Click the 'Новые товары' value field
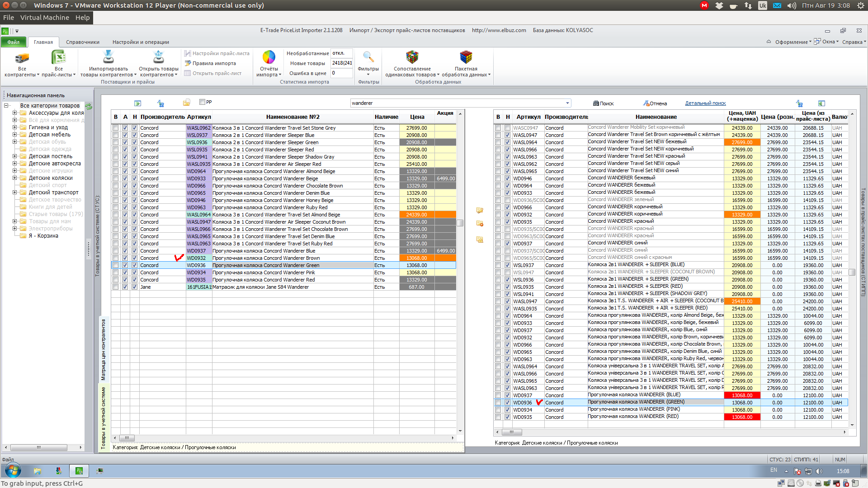This screenshot has height=488, width=868. 342,63
